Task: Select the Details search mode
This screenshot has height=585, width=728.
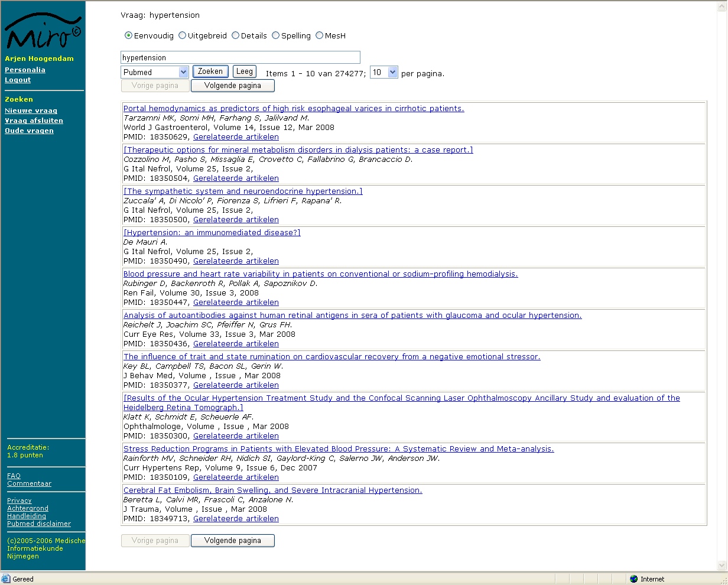Action: coord(235,35)
